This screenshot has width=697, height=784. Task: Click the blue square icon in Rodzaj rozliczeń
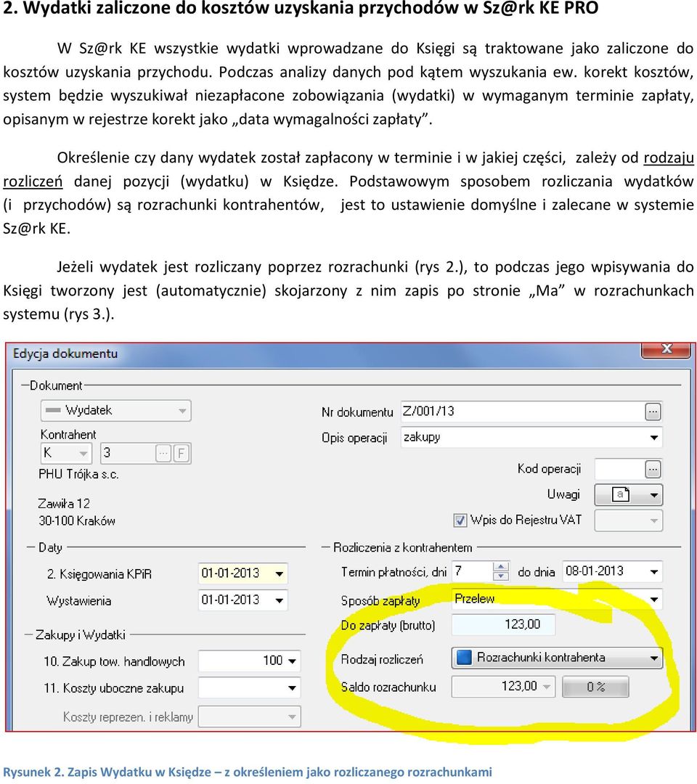[x=464, y=658]
